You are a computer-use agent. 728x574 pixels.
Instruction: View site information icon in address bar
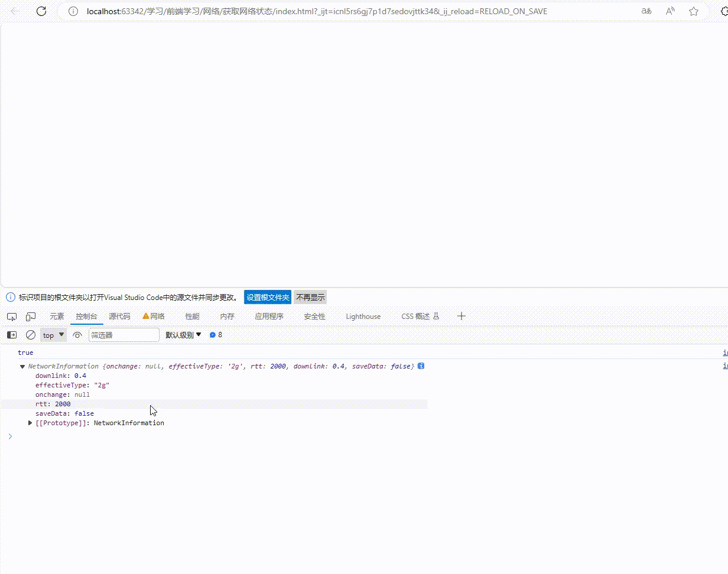pyautogui.click(x=73, y=11)
